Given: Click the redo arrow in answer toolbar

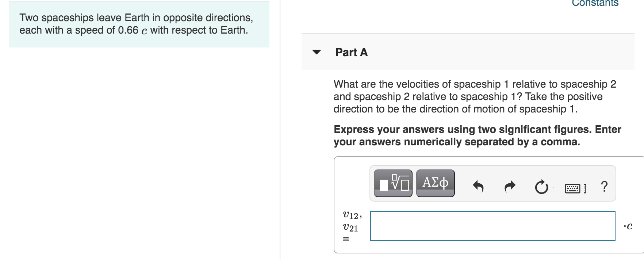Looking at the screenshot, I should (510, 187).
